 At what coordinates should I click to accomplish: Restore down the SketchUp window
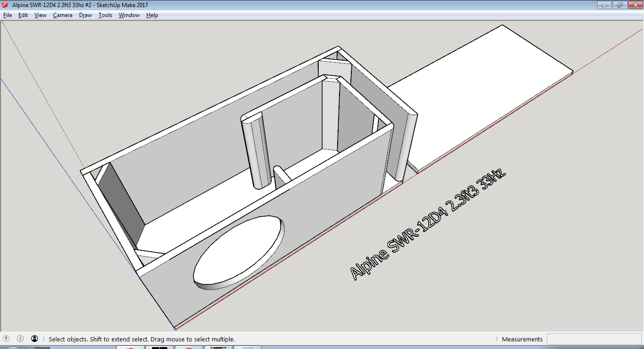tap(619, 5)
